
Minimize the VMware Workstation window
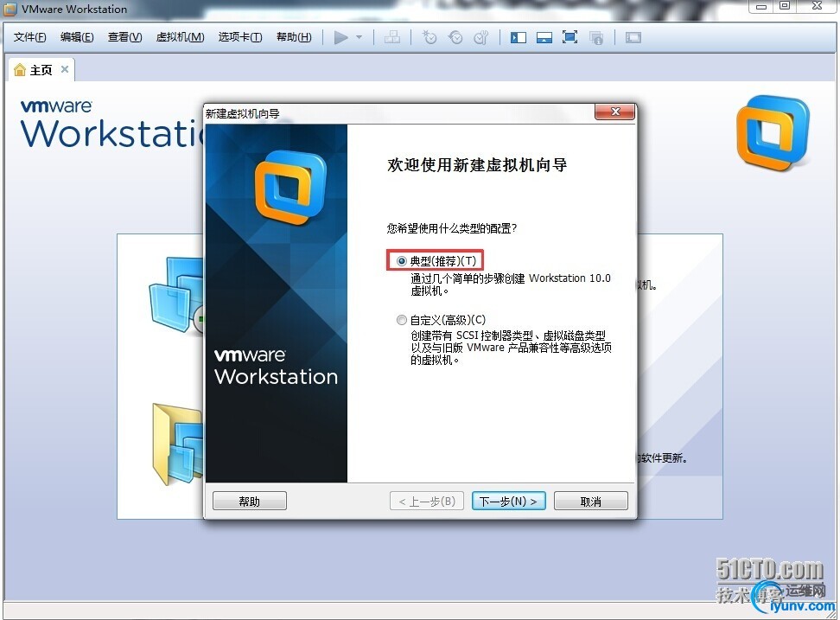(761, 6)
